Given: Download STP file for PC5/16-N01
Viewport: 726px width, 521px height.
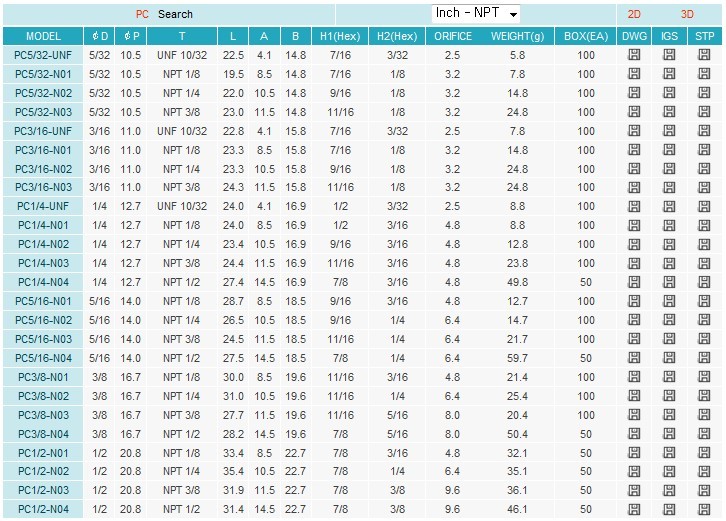Looking at the screenshot, I should tap(705, 301).
